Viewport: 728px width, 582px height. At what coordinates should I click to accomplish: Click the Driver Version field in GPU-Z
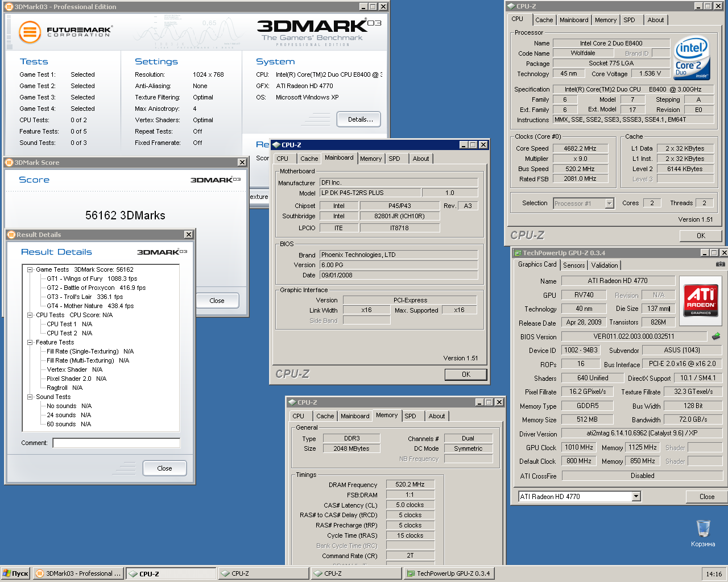[x=642, y=433]
